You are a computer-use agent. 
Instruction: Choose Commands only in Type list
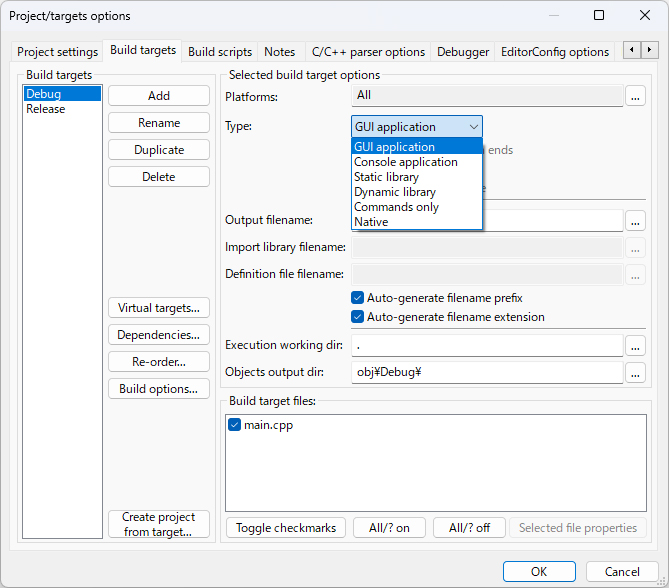417,207
